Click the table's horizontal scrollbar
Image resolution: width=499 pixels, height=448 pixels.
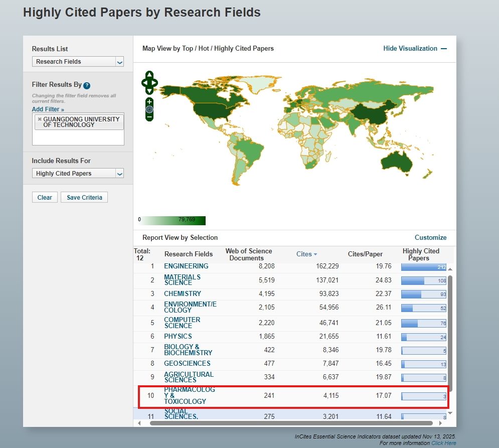291,423
